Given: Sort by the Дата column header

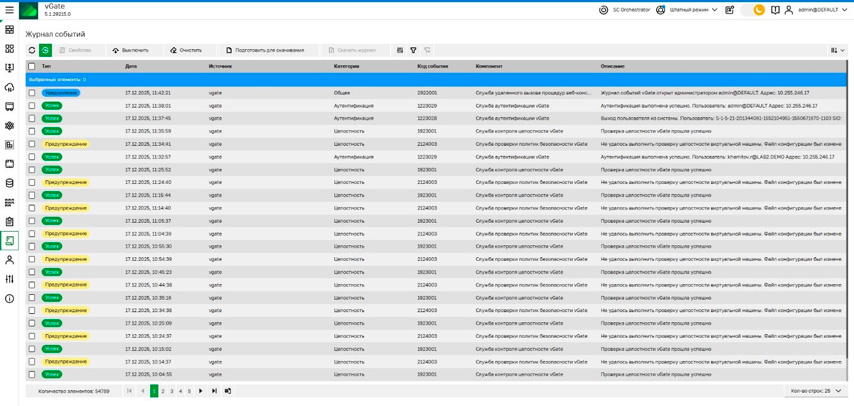Looking at the screenshot, I should pos(131,67).
